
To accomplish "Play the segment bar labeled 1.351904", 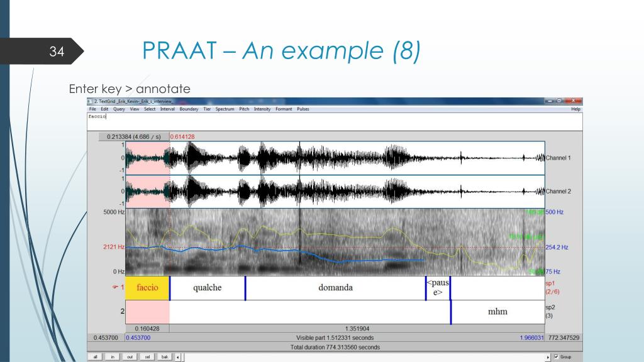I will 357,329.
